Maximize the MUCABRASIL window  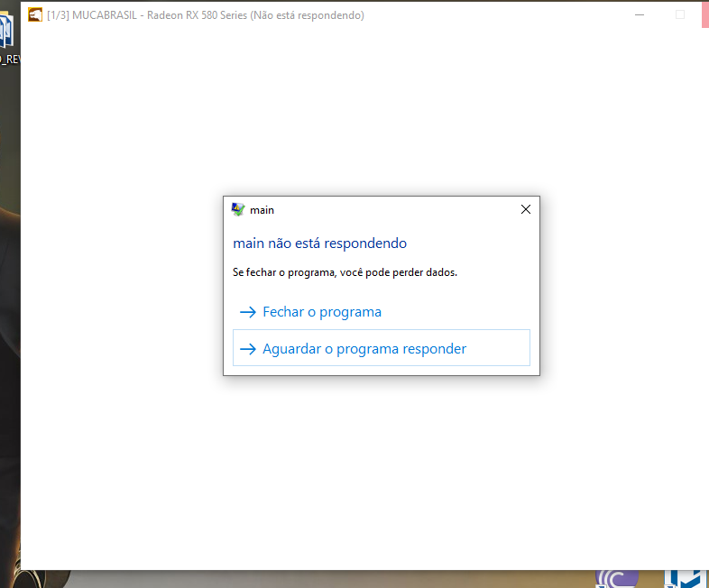[680, 15]
